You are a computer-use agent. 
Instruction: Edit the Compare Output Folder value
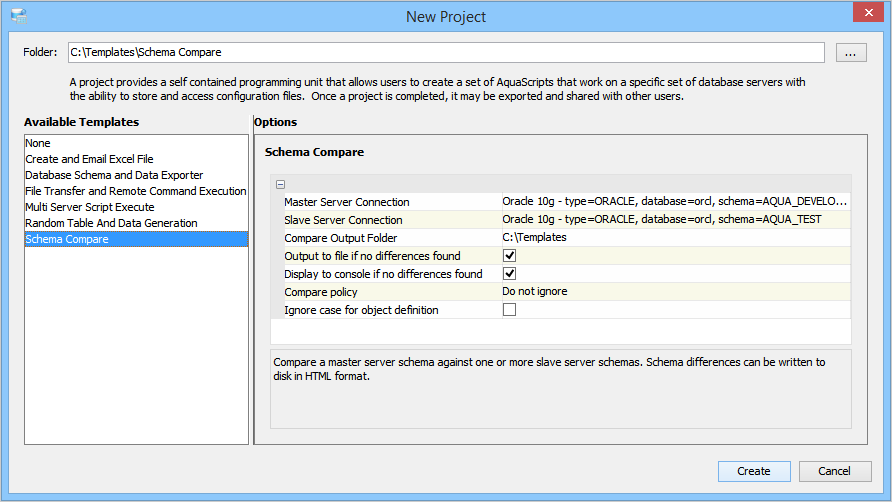(675, 237)
